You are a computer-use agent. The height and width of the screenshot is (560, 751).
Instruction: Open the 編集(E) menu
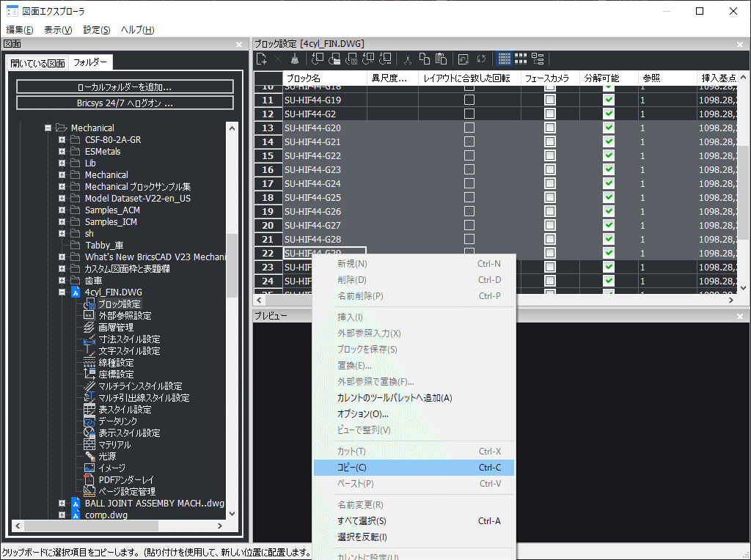[x=20, y=29]
